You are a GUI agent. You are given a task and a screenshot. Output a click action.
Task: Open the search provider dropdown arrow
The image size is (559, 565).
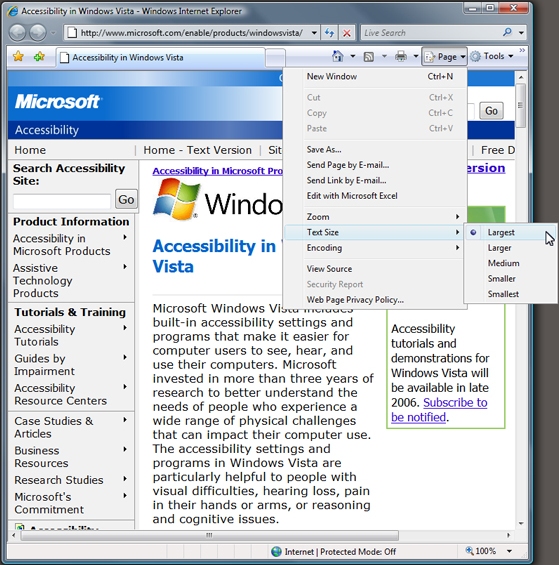[x=521, y=33]
